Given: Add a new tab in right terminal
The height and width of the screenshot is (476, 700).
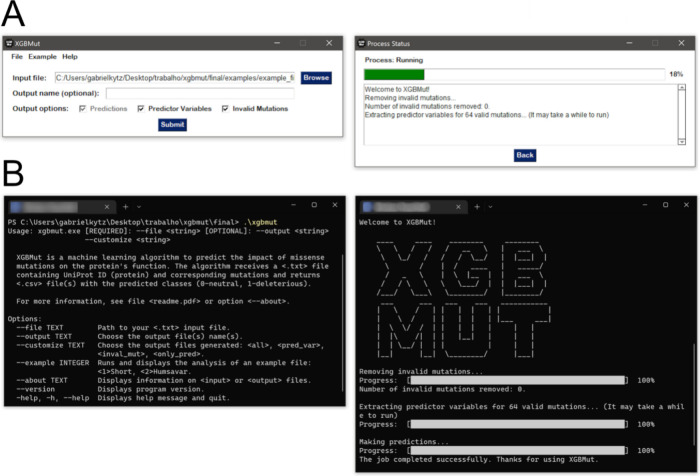Looking at the screenshot, I should click(477, 207).
